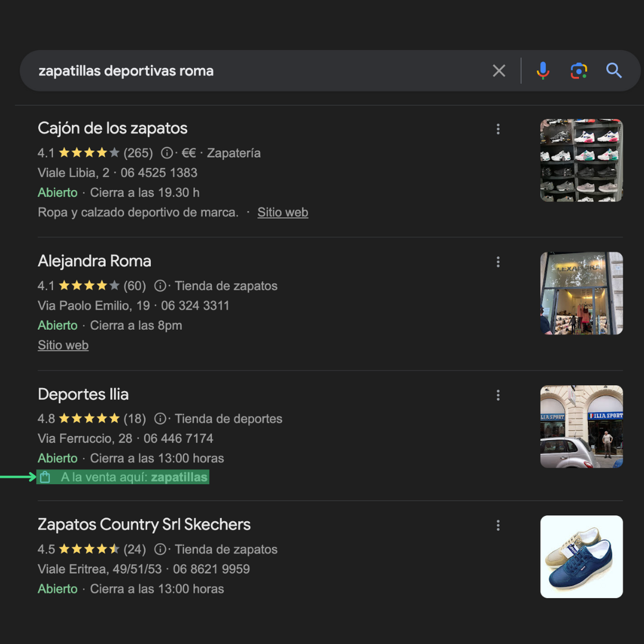Open the Sitio web link for Cajón de los zapatos
The height and width of the screenshot is (644, 644).
pyautogui.click(x=283, y=212)
